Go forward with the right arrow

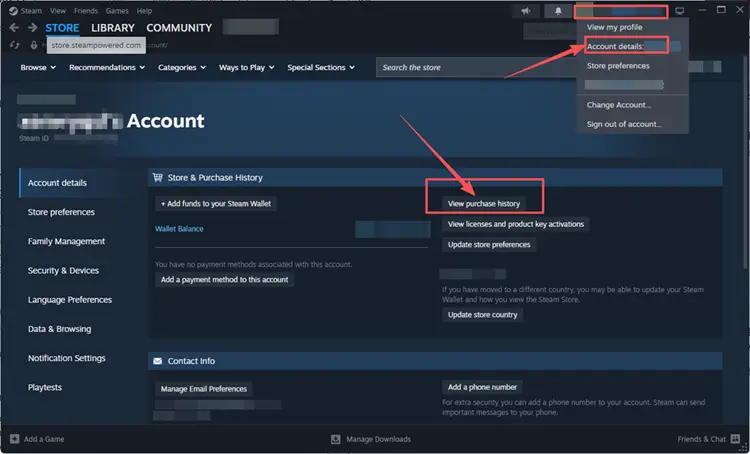(33, 28)
